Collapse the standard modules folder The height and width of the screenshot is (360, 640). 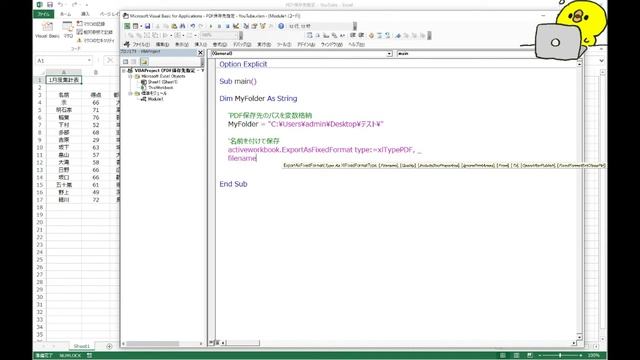(x=130, y=93)
